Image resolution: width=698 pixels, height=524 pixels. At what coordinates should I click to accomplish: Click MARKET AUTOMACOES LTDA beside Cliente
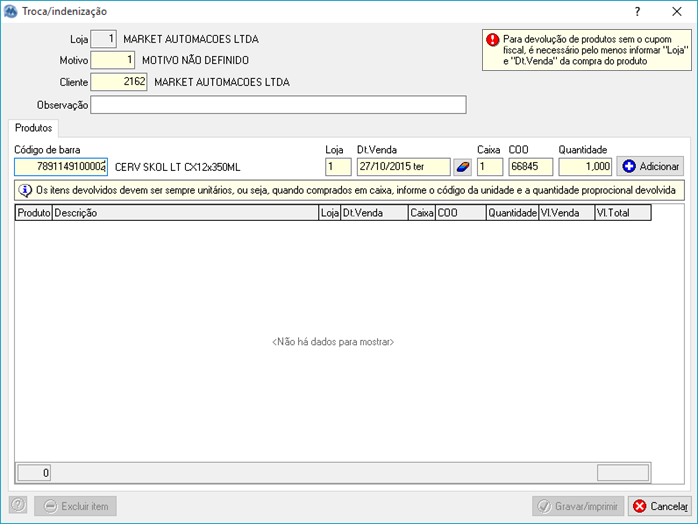(x=222, y=82)
